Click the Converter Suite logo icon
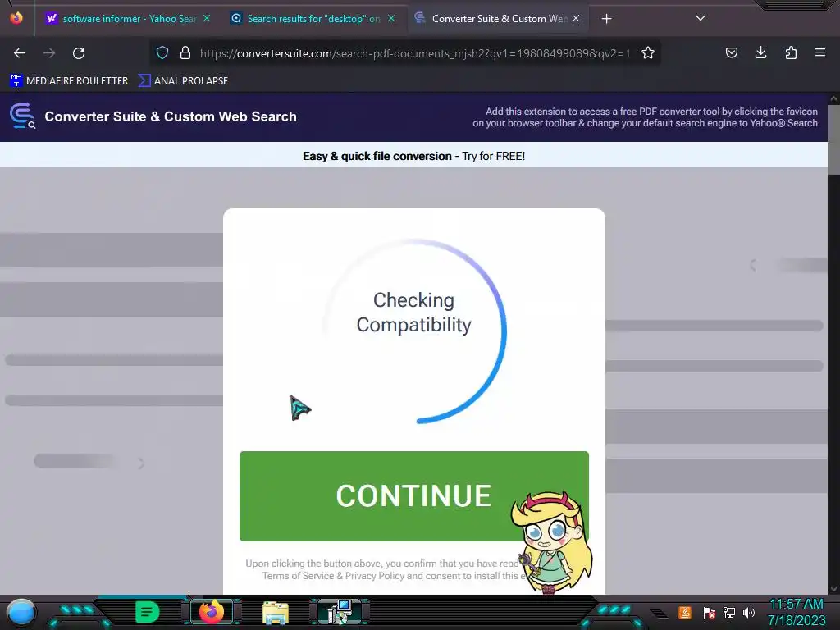The height and width of the screenshot is (630, 840). point(22,116)
